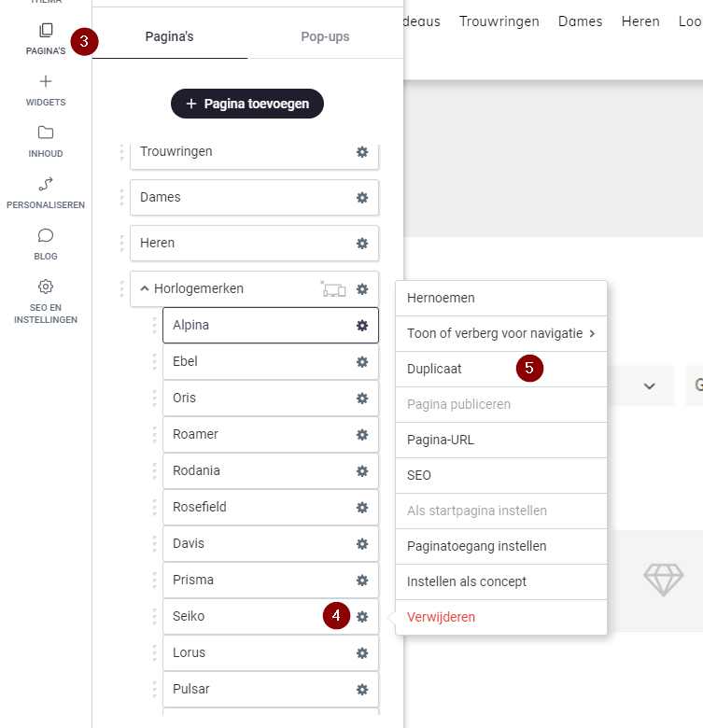703x728 pixels.
Task: Click the gear icon for Rodania page
Action: [x=362, y=471]
